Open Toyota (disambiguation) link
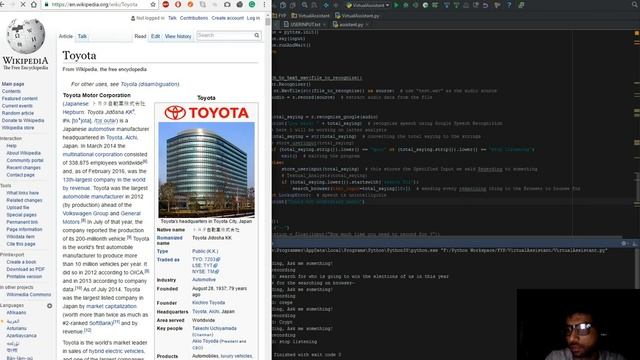Screen dimensions: 640x360 [150, 84]
